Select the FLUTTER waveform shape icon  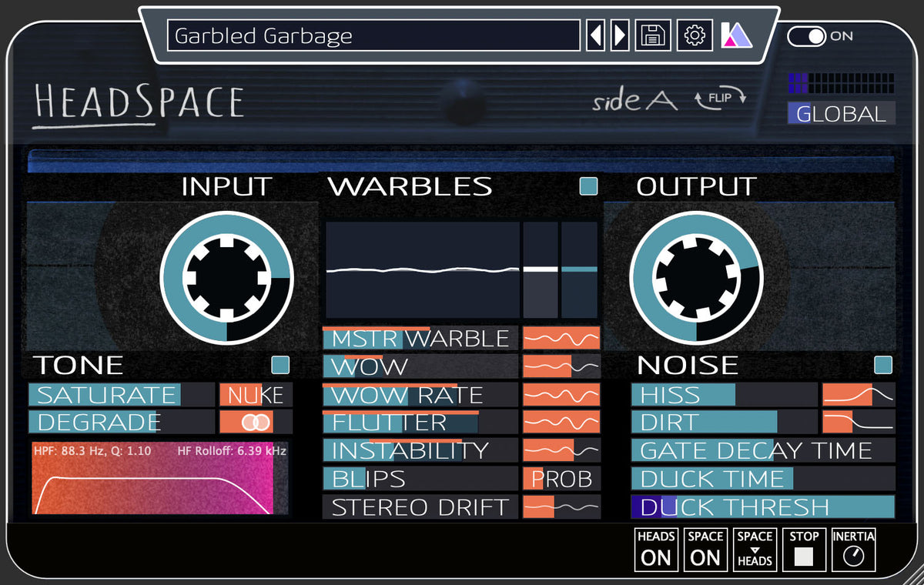[561, 422]
